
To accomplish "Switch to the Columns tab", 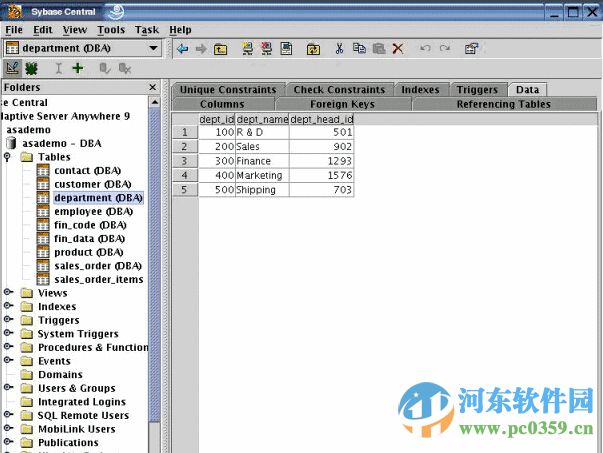I will (222, 104).
